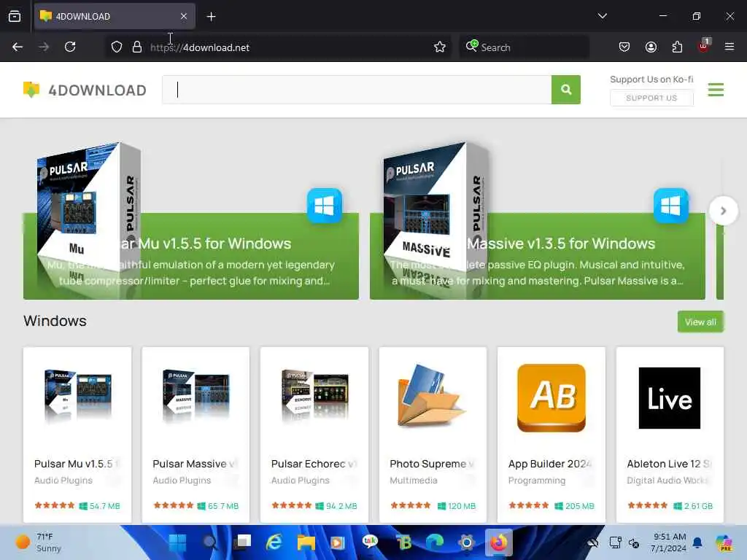Open App Builder AB thumbnail
This screenshot has width=747, height=560.
pos(551,397)
